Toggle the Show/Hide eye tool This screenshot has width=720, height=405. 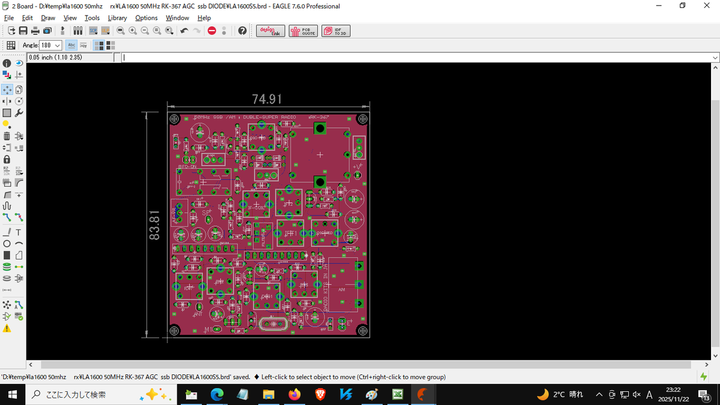point(20,63)
